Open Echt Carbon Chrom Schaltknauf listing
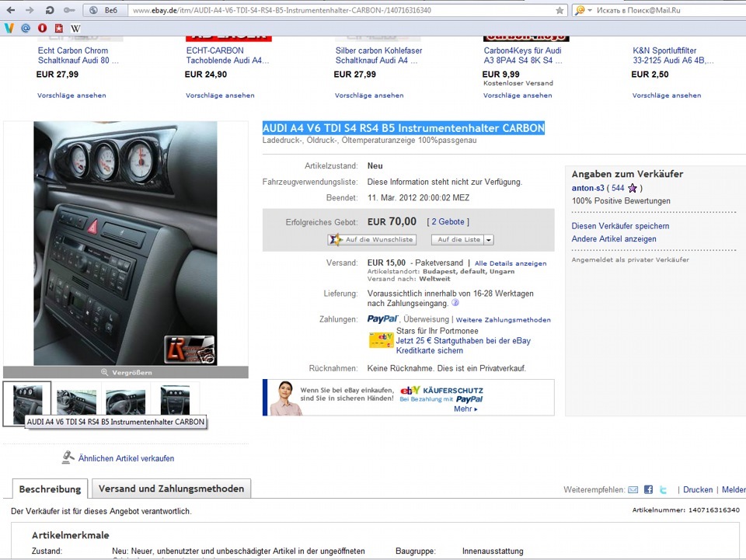The width and height of the screenshot is (746, 560). 78,55
